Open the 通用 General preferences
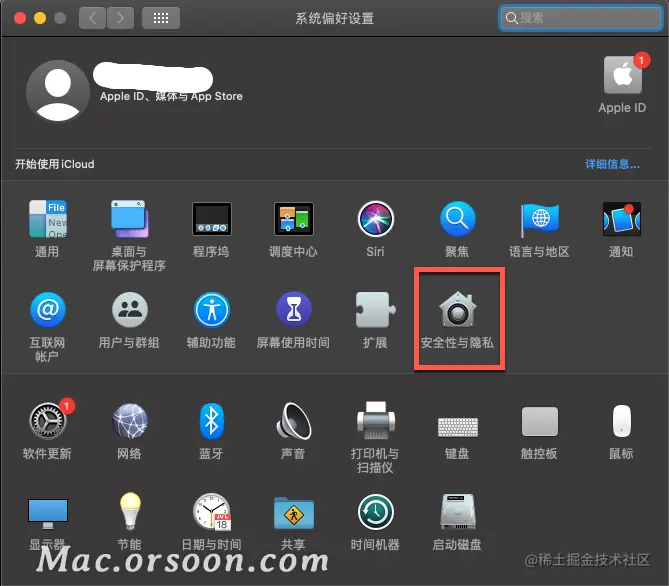The image size is (669, 586). pos(47,219)
